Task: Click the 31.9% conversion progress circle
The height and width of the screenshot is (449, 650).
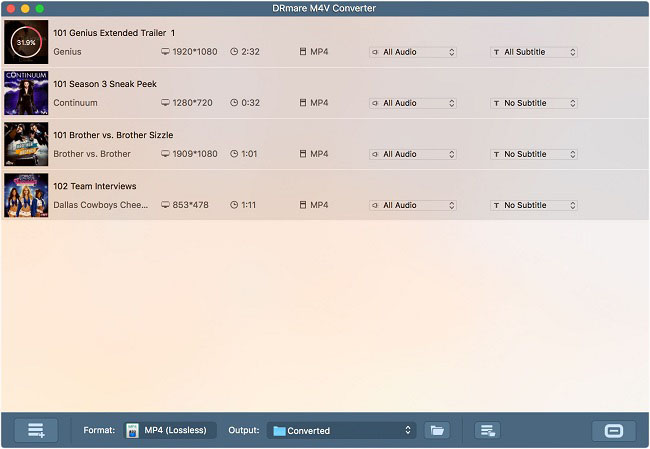Action: point(25,42)
